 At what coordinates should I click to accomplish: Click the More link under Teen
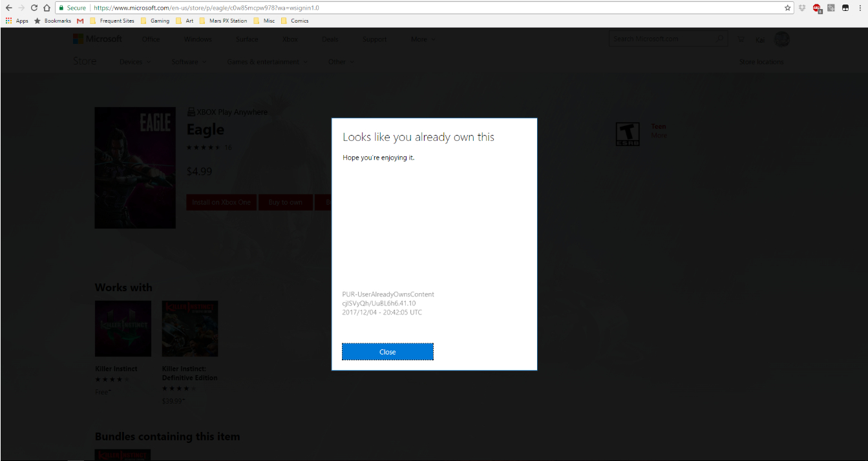tap(659, 136)
